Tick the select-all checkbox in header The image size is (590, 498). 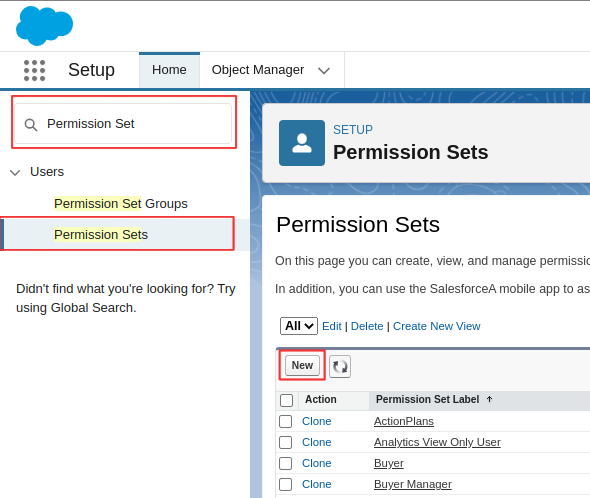pos(286,400)
